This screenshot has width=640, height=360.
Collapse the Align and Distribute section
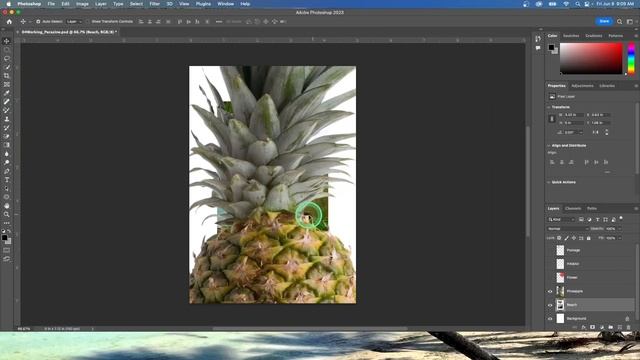(x=549, y=146)
